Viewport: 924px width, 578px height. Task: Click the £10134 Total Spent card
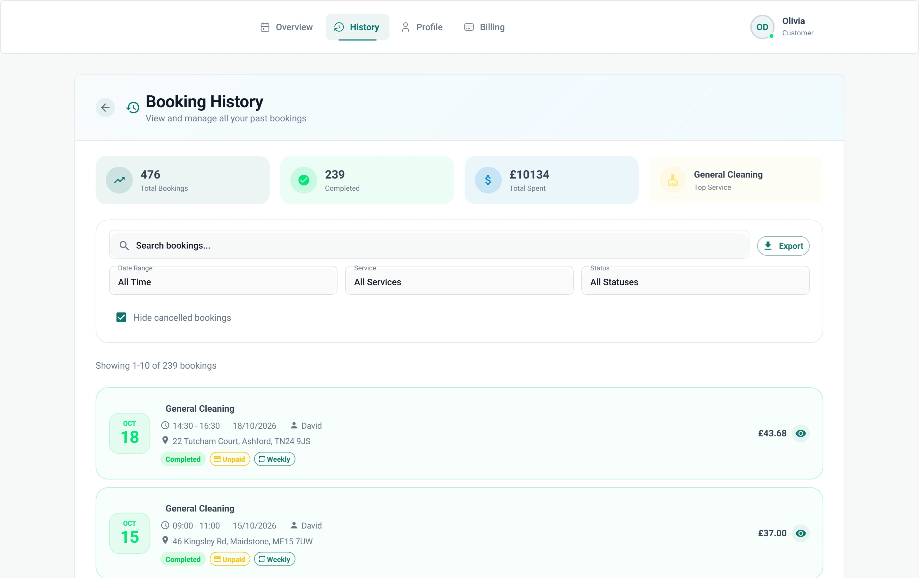coord(552,180)
